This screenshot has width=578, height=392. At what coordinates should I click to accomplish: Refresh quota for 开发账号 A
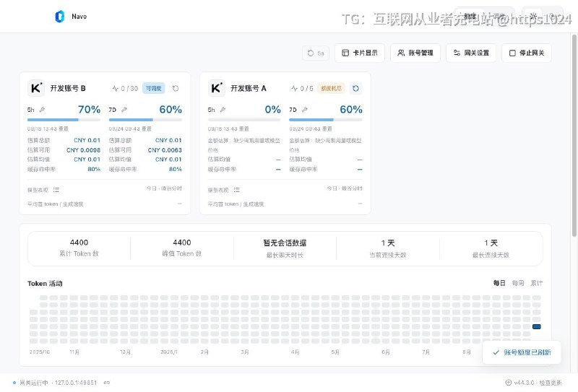pos(355,88)
